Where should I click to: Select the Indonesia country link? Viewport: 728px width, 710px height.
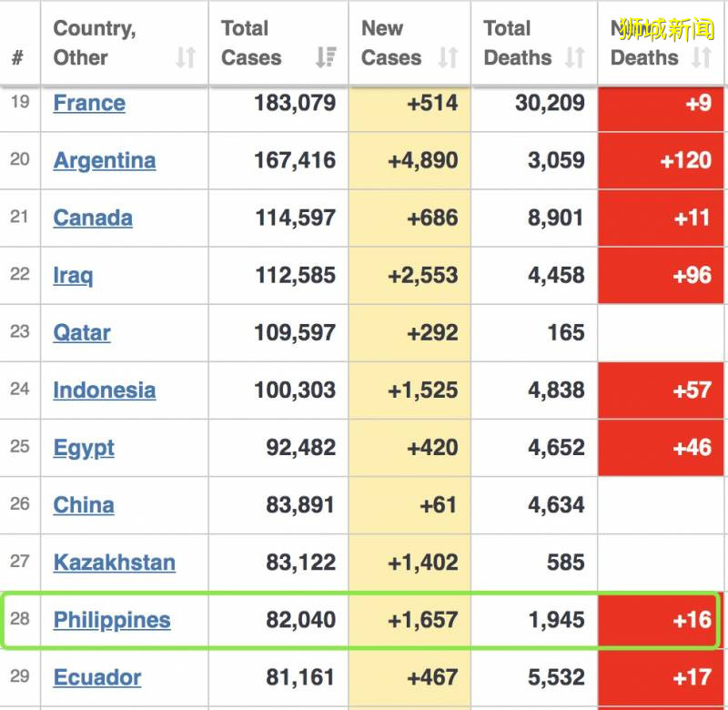(x=105, y=390)
